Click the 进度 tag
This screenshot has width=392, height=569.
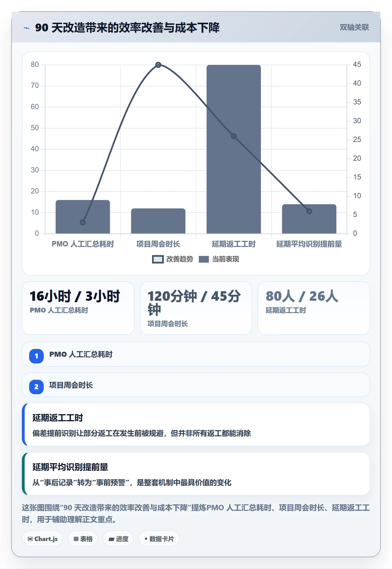(x=118, y=539)
